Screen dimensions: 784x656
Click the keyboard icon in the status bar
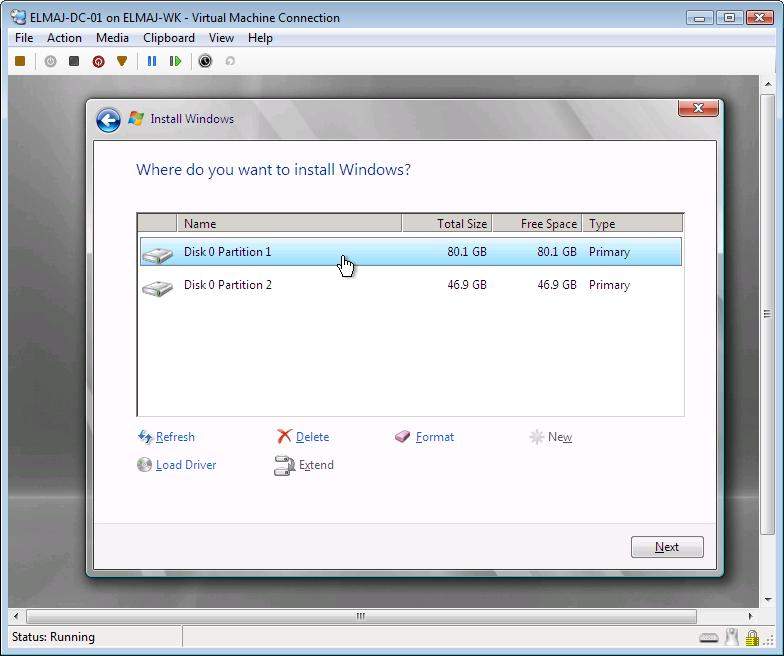[708, 638]
